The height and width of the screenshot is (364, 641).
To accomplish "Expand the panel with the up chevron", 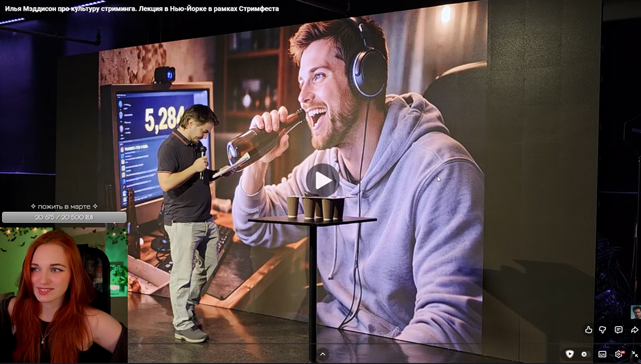I will click(x=323, y=354).
